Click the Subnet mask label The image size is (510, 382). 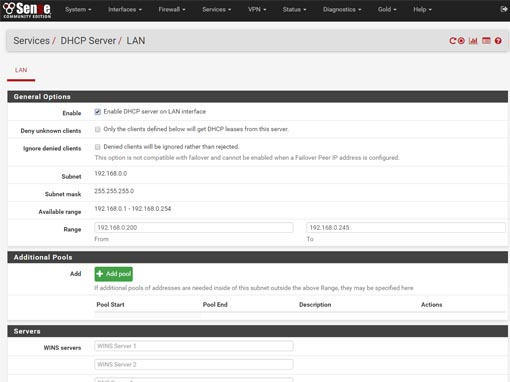coord(63,194)
